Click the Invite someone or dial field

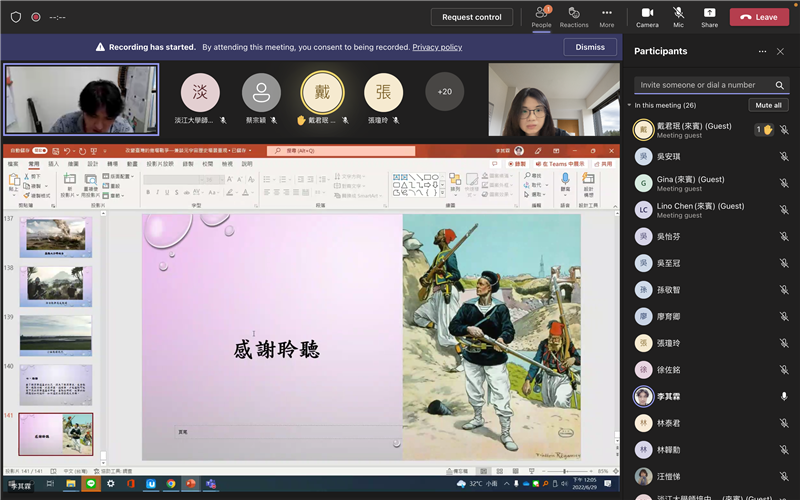coord(700,85)
